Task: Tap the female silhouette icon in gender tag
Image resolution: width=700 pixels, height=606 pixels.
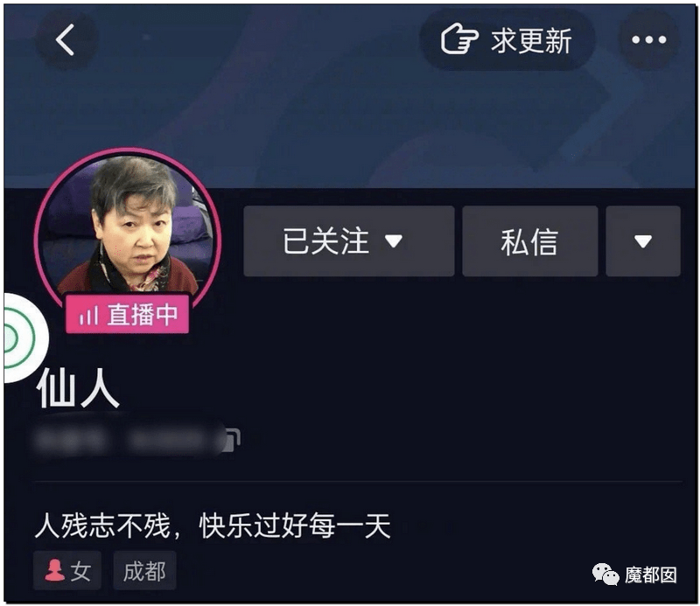Action: pos(54,570)
